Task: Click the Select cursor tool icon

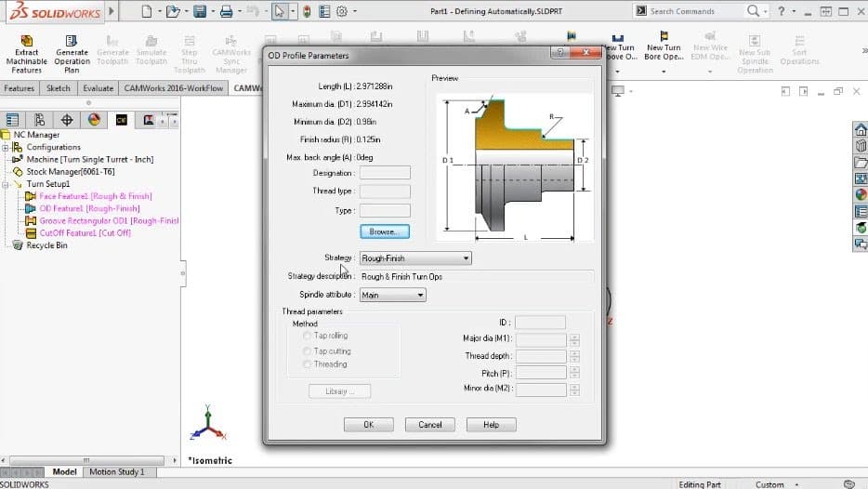Action: point(280,11)
